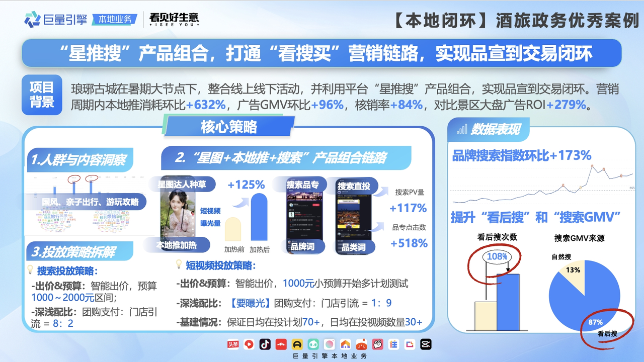The image size is (644, 362).
Task: Click the 头条 (Toutiao) app icon
Action: (x=233, y=344)
